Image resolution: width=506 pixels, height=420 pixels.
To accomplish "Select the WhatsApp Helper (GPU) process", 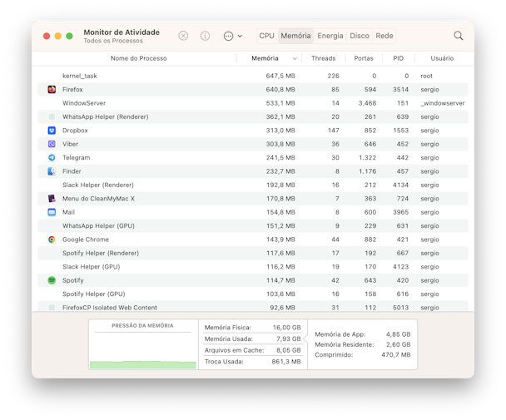I will (98, 226).
